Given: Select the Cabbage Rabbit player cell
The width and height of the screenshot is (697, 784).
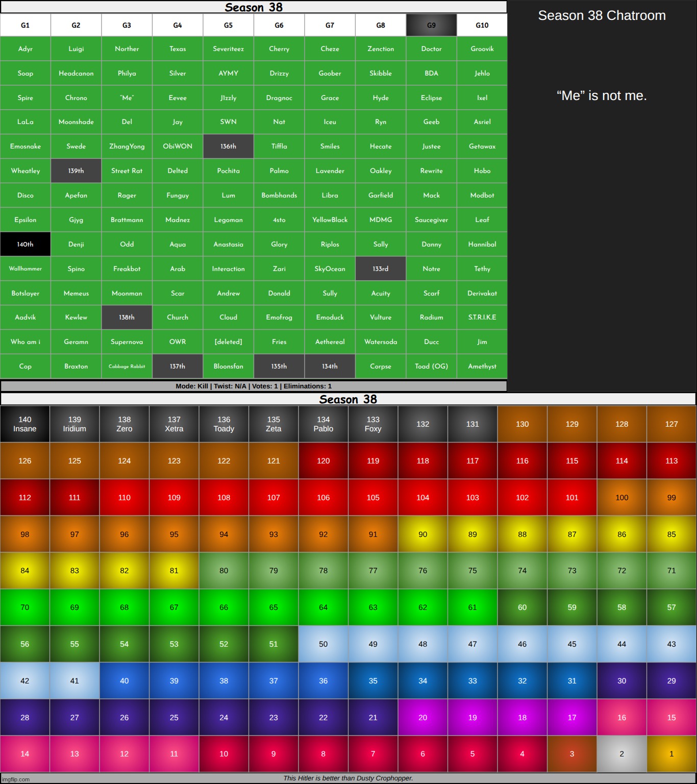Looking at the screenshot, I should pos(127,366).
